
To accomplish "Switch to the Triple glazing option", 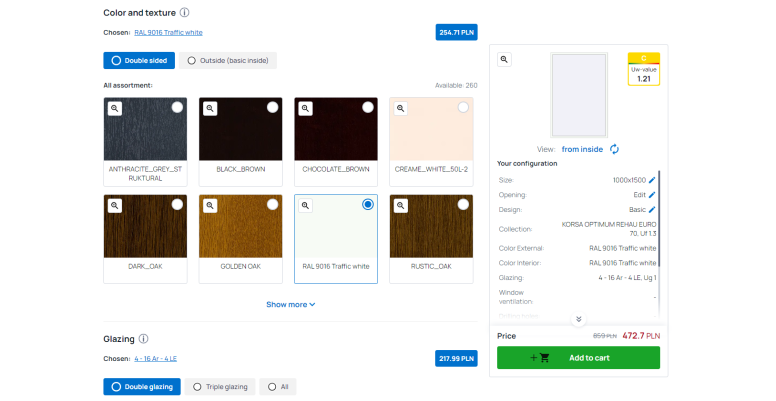I will pos(219,386).
